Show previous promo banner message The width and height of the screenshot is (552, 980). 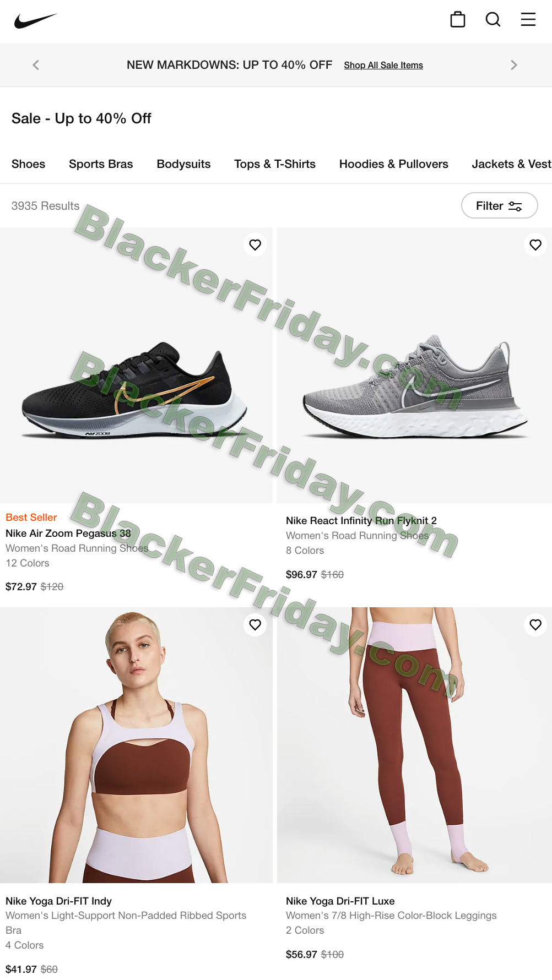coord(36,65)
